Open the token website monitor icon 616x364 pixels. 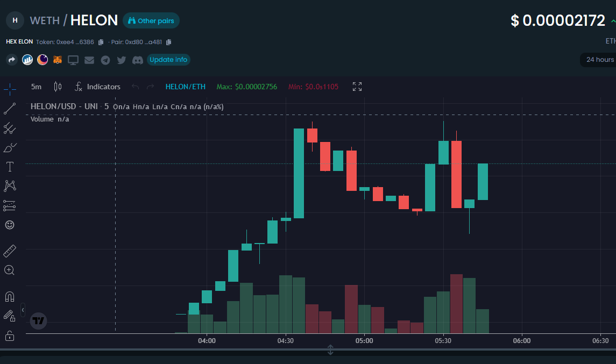[x=73, y=60]
